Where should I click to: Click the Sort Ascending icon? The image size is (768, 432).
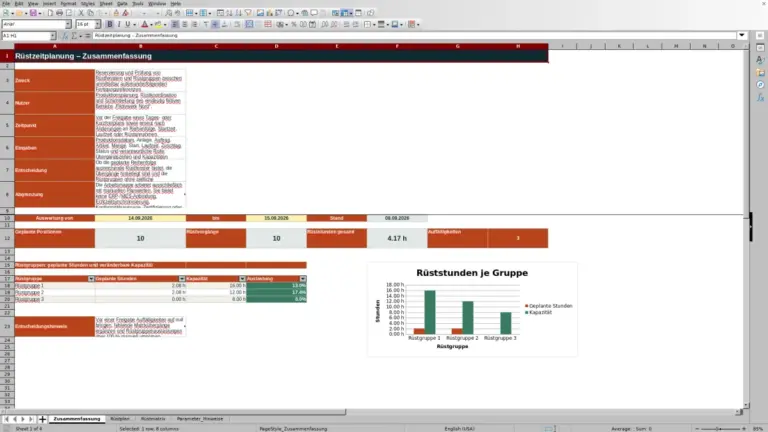point(229,13)
